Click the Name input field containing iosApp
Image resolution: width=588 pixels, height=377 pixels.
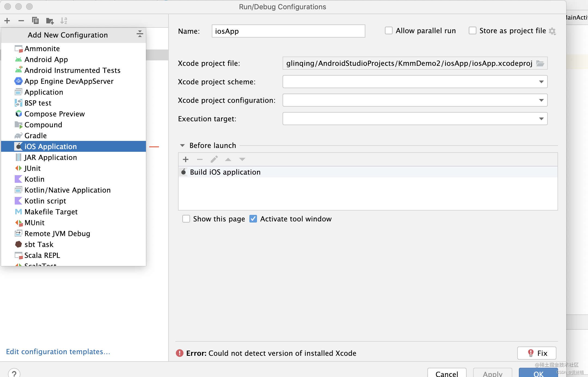288,31
